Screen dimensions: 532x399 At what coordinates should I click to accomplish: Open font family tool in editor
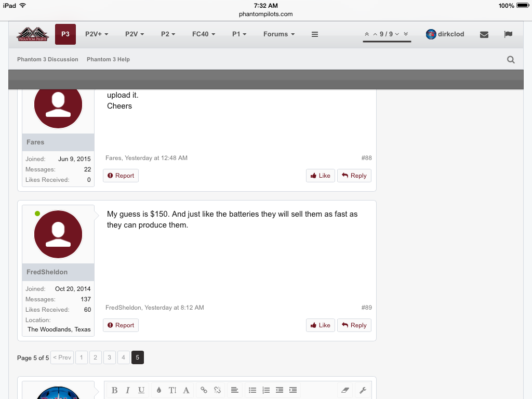(x=187, y=390)
